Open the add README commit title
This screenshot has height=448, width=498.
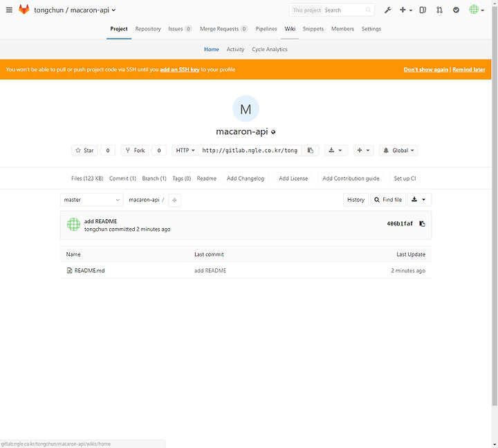100,221
